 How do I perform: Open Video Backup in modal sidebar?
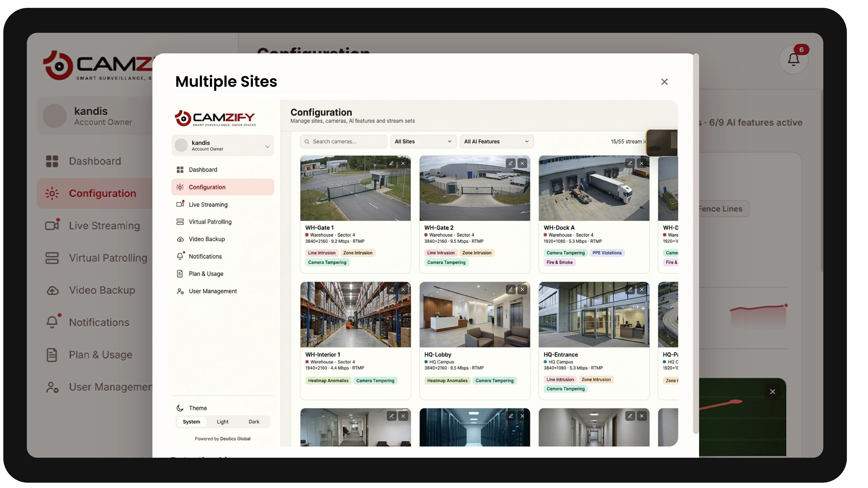[223, 239]
